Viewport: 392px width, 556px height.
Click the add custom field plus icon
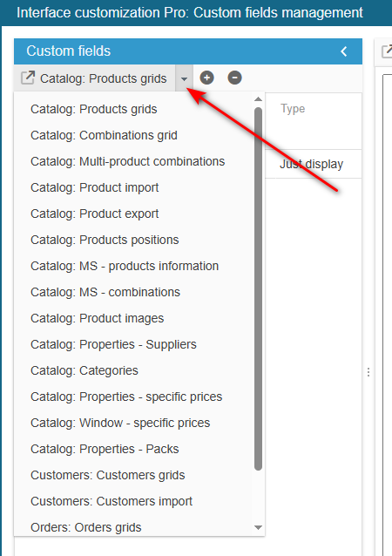(206, 78)
